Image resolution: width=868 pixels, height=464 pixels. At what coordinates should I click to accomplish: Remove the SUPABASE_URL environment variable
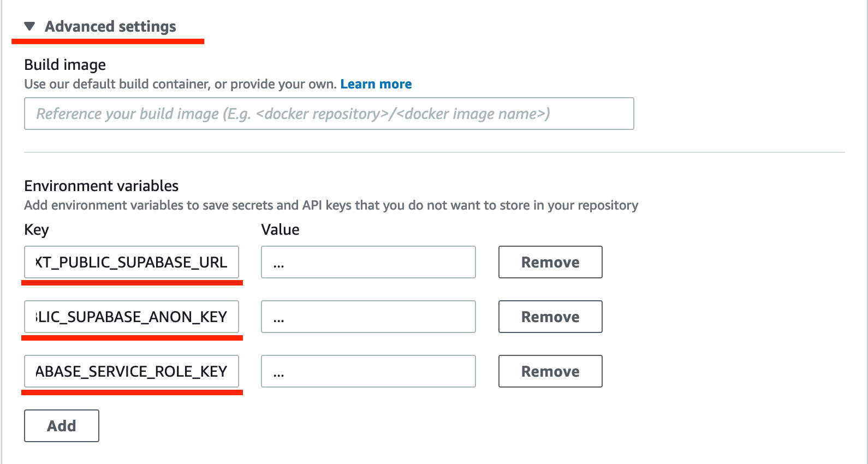550,262
